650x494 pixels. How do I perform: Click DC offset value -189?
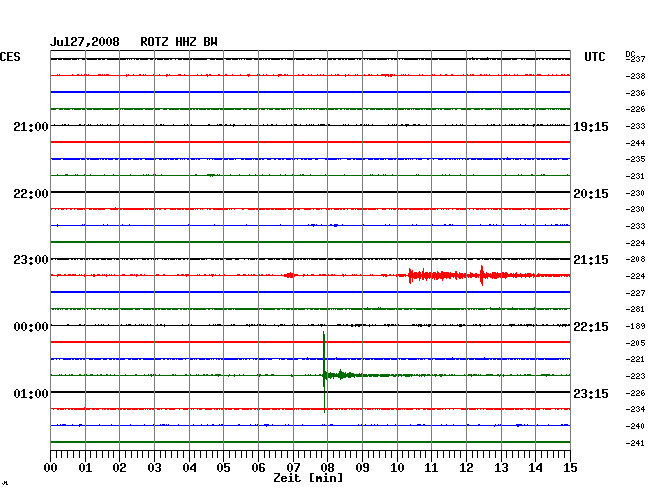point(635,326)
